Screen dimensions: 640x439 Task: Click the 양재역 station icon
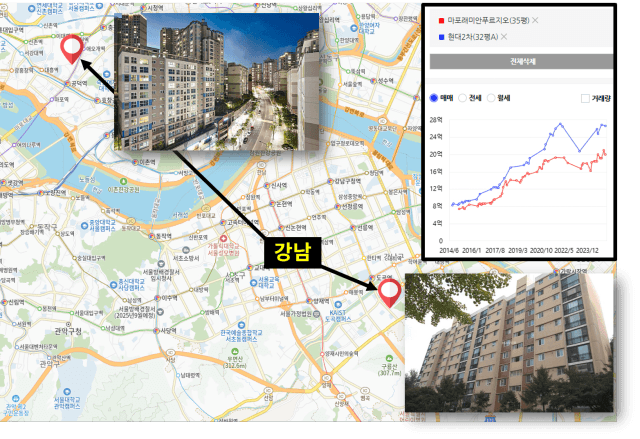coord(309,301)
